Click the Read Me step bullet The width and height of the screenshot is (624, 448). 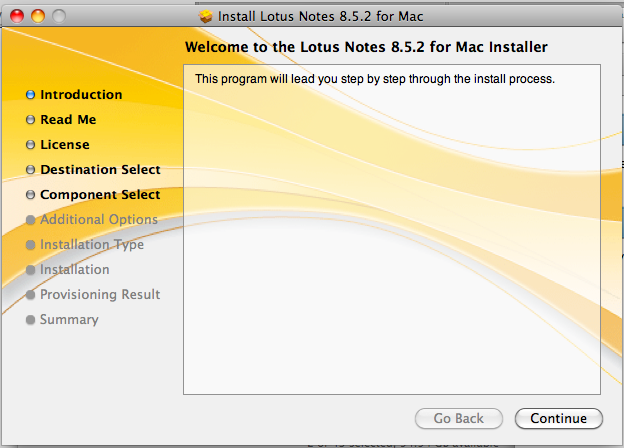tap(31, 120)
